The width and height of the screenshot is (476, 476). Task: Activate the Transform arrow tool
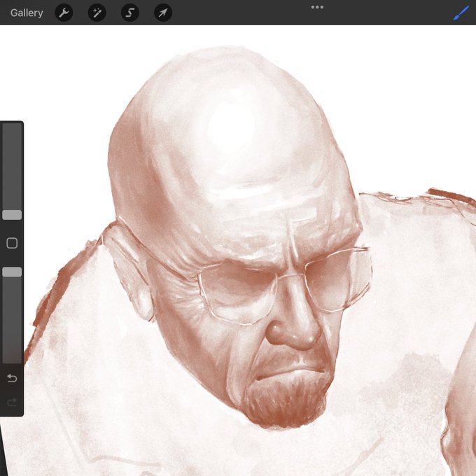[x=163, y=13]
